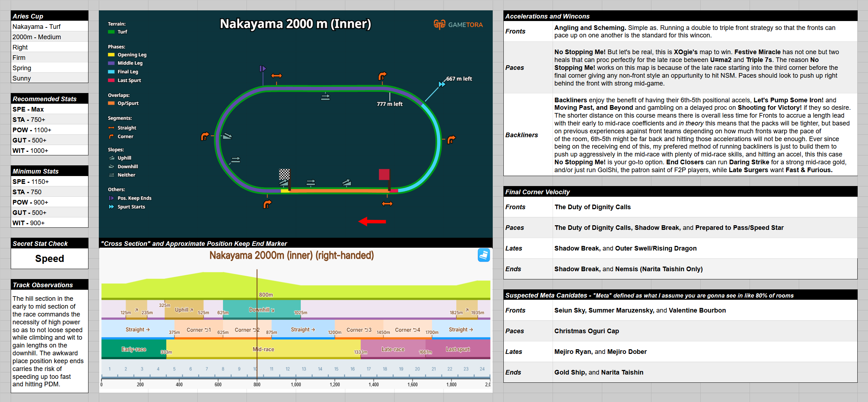Click the Last Spurt red legend swatch
This screenshot has height=402, width=868.
pos(111,81)
